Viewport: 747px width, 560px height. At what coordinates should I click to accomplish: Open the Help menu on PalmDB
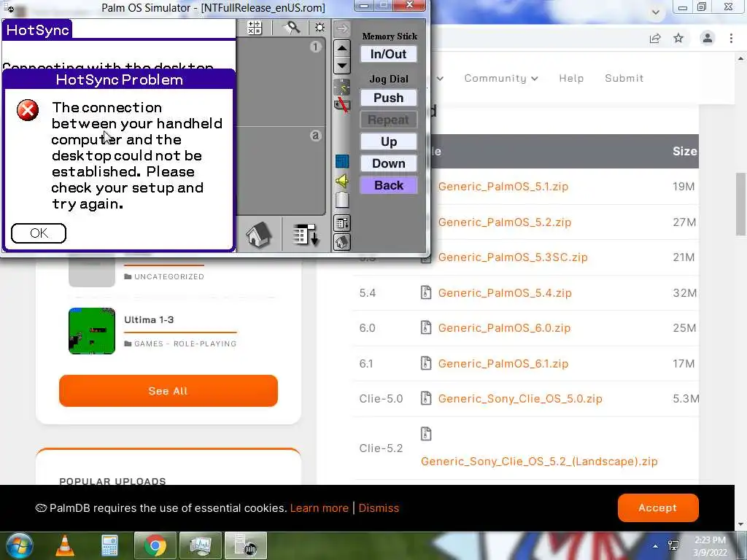point(571,78)
